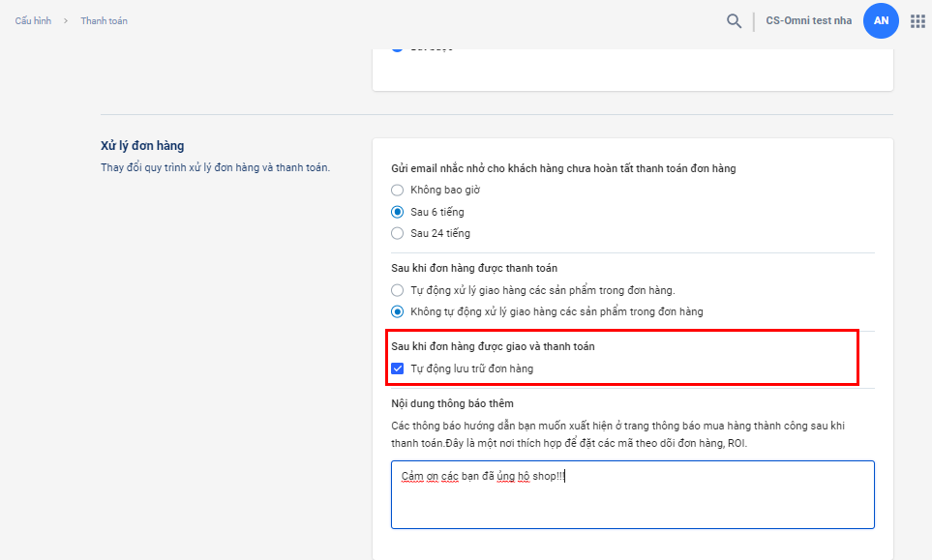Click the 'Gửi email nhắc nhở' heading text
The height and width of the screenshot is (560, 932).
pyautogui.click(x=563, y=168)
